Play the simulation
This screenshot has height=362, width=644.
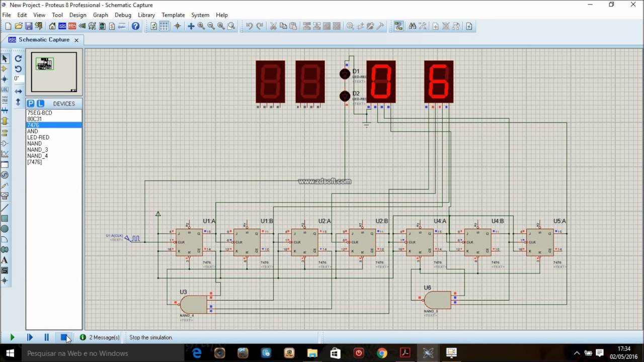tap(12, 337)
